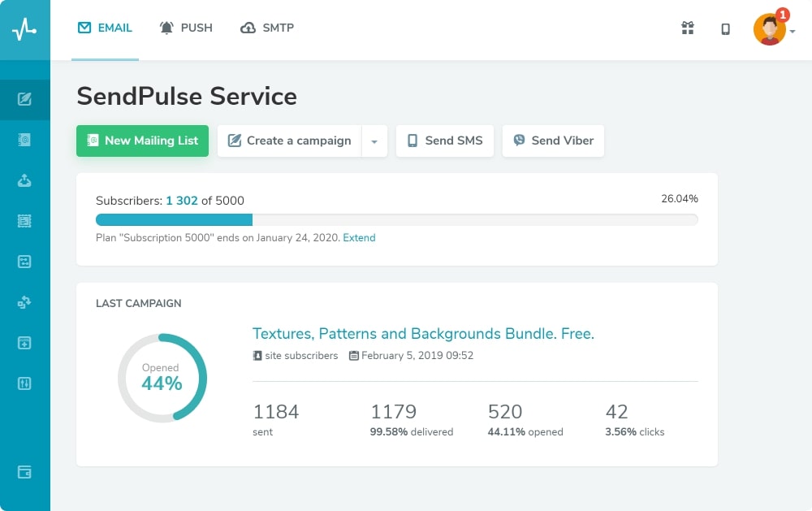Open the site subscribers tag on the campaign
Viewport: 812px width, 511px height.
[294, 355]
